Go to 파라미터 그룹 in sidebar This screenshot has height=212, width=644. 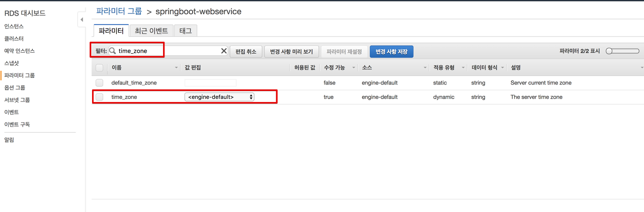[20, 75]
